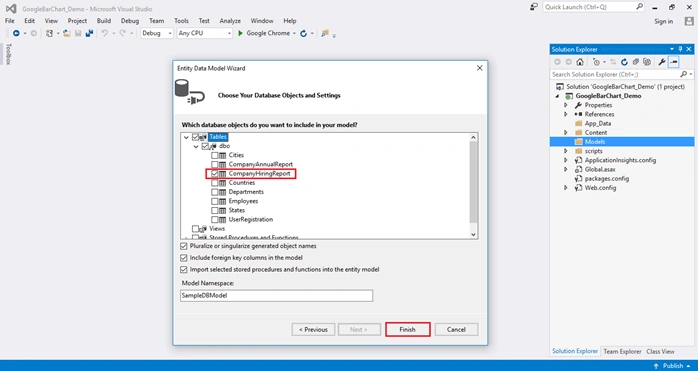Start debugging with the green play icon

[240, 33]
